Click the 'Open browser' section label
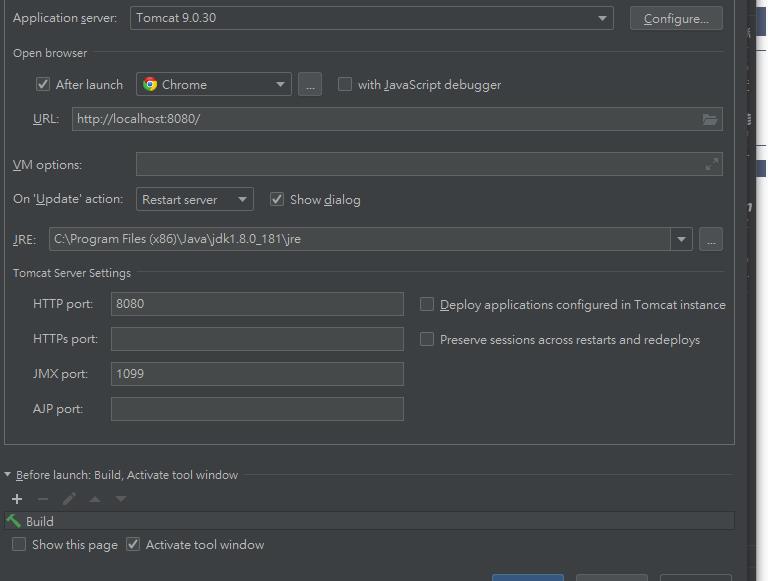The image size is (768, 581). click(x=50, y=53)
